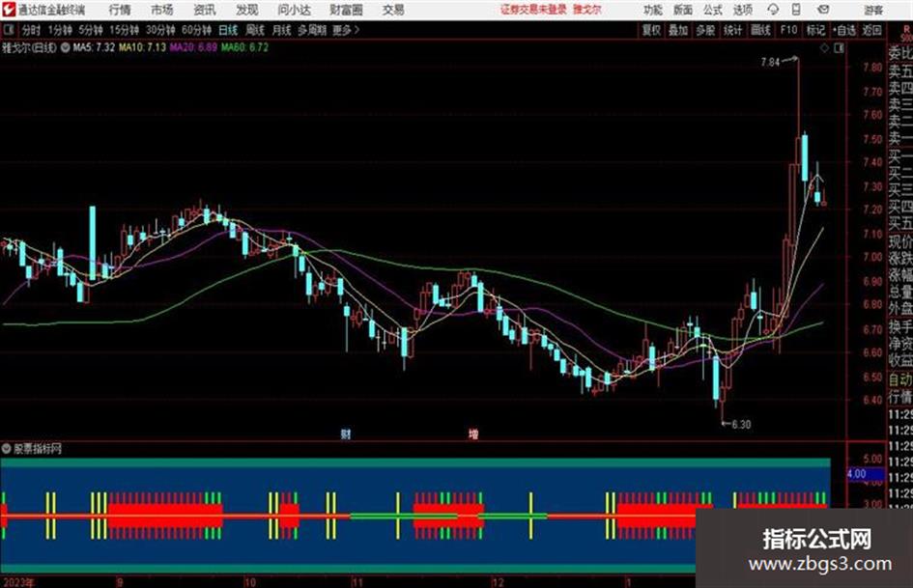Expand the 更多 periods chevron
913x588 pixels.
(357, 30)
